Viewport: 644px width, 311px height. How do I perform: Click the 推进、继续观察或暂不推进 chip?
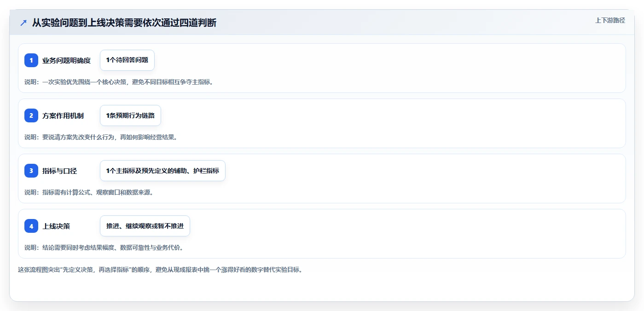pos(145,226)
